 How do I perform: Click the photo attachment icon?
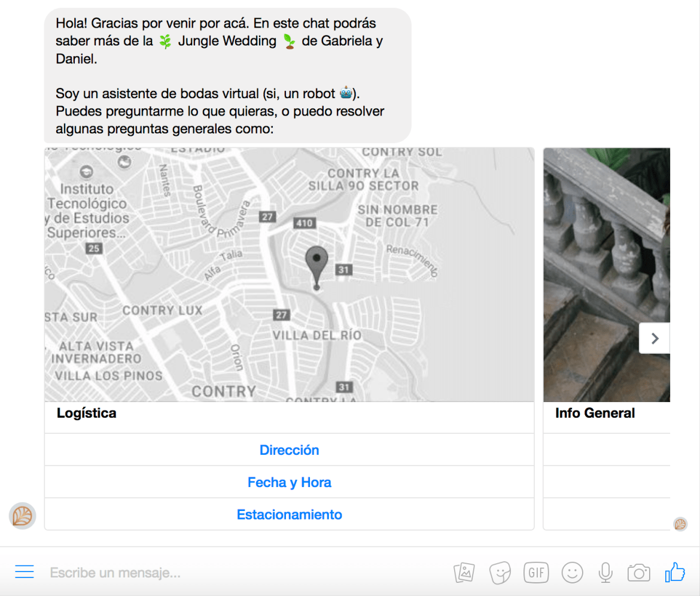tap(464, 572)
